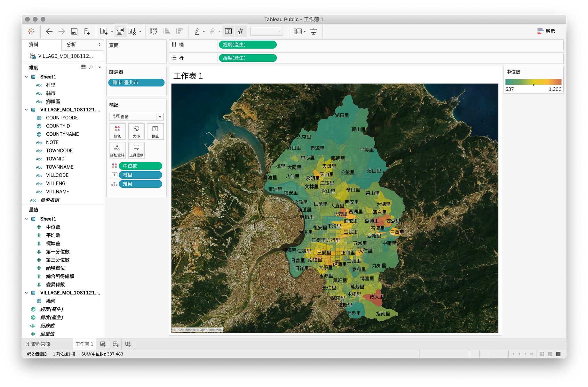
Task: Click the 幾何 pill on marks card
Action: 140,184
